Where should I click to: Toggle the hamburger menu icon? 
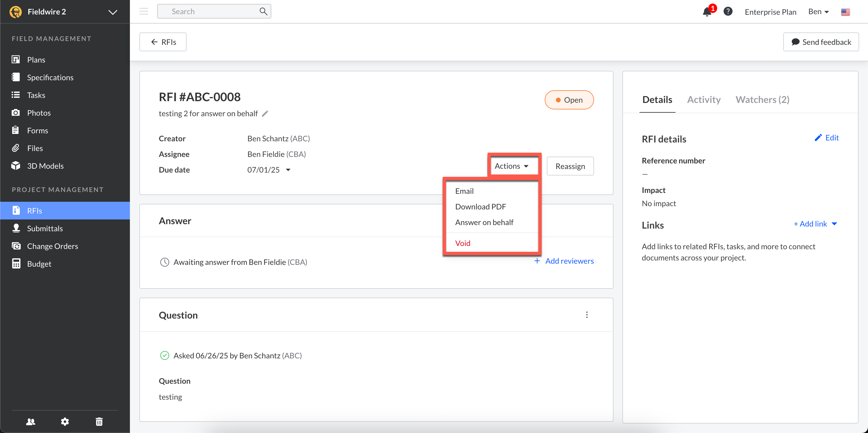click(x=144, y=12)
